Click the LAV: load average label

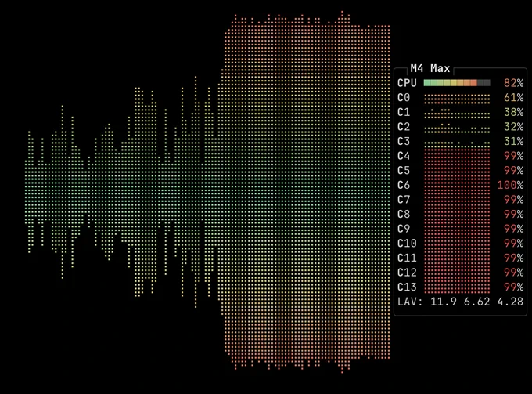[410, 302]
